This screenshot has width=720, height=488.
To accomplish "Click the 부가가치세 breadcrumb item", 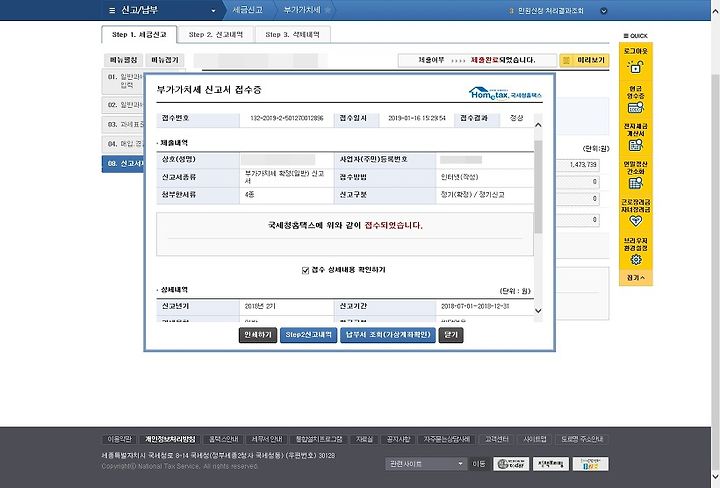I will [302, 10].
